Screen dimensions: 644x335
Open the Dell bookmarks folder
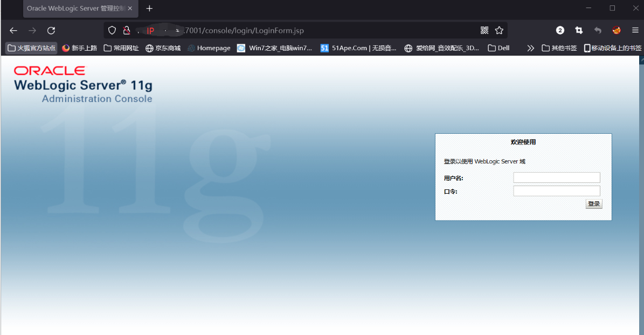pyautogui.click(x=498, y=48)
